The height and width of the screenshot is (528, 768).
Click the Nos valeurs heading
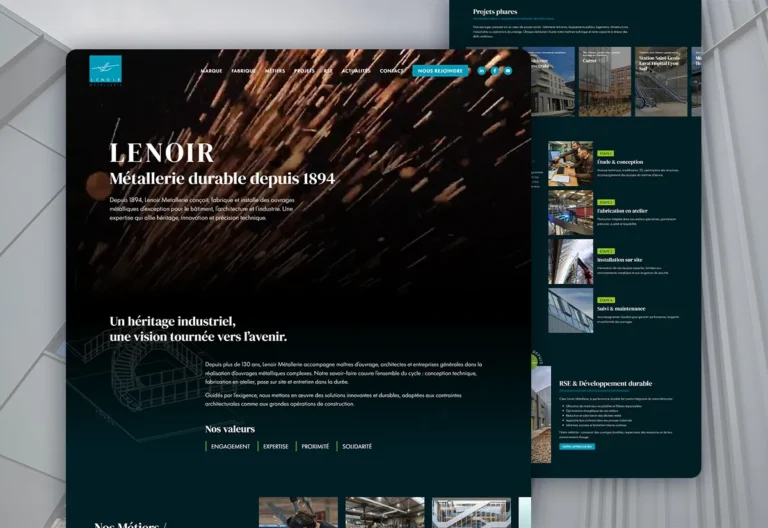coord(230,429)
